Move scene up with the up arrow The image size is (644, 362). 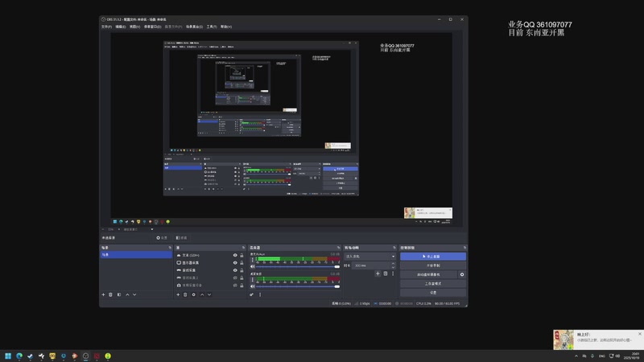point(127,294)
